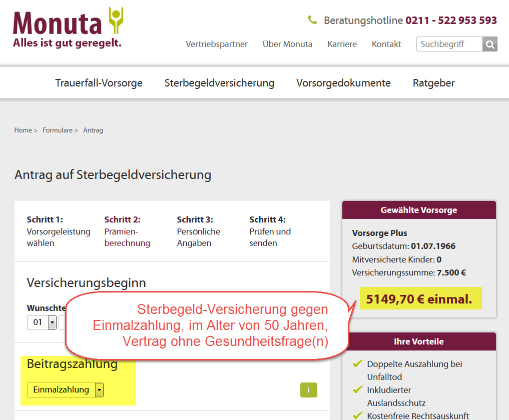Select Schritt 3 Persönliche Angaben
Screen dimensions: 509x420
pos(198,231)
